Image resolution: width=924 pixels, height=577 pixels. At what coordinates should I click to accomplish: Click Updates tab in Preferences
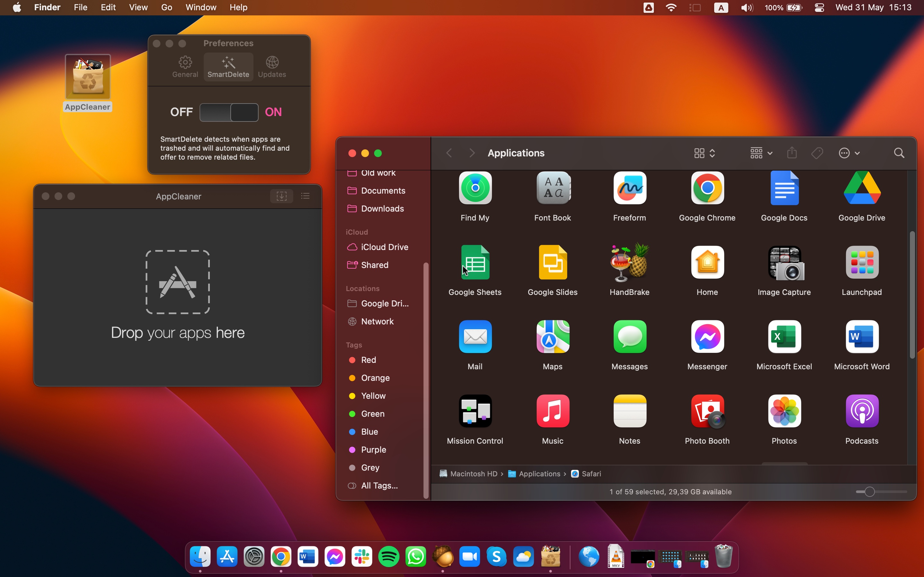(271, 66)
